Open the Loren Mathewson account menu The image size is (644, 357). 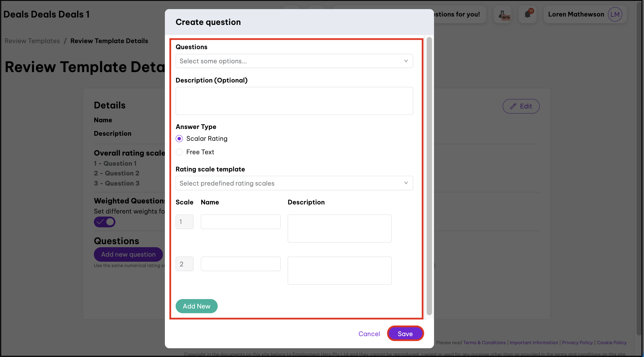(x=576, y=14)
